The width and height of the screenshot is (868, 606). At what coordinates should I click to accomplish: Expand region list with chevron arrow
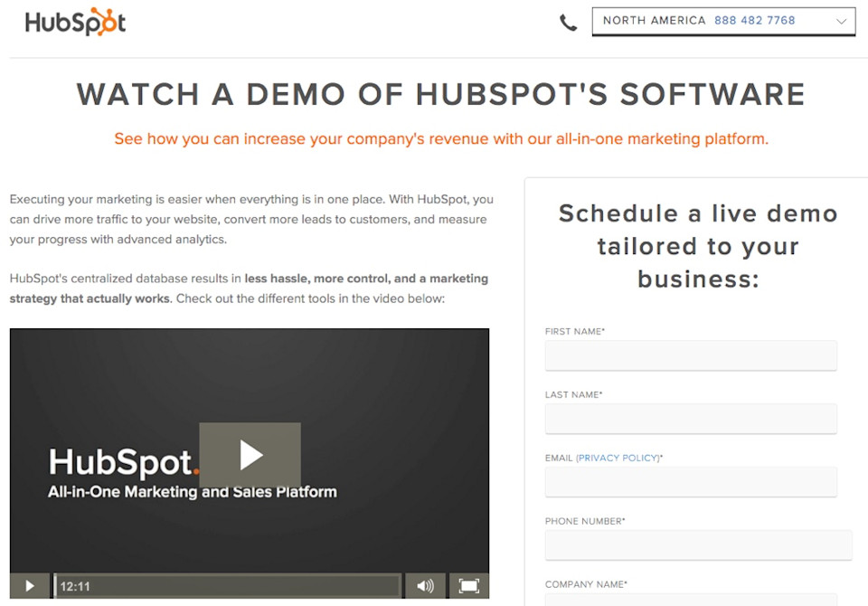841,22
